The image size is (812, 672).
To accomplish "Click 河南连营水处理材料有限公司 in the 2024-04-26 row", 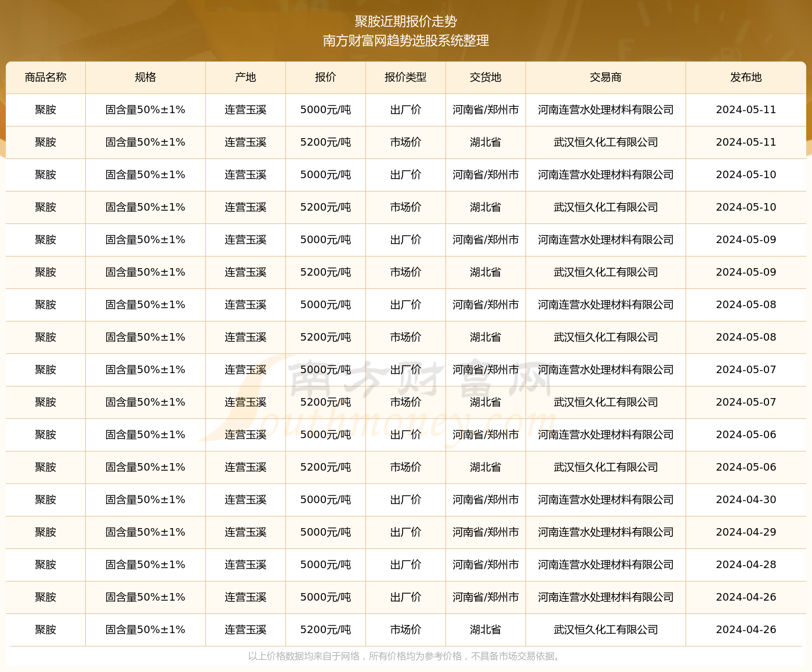I will [606, 597].
